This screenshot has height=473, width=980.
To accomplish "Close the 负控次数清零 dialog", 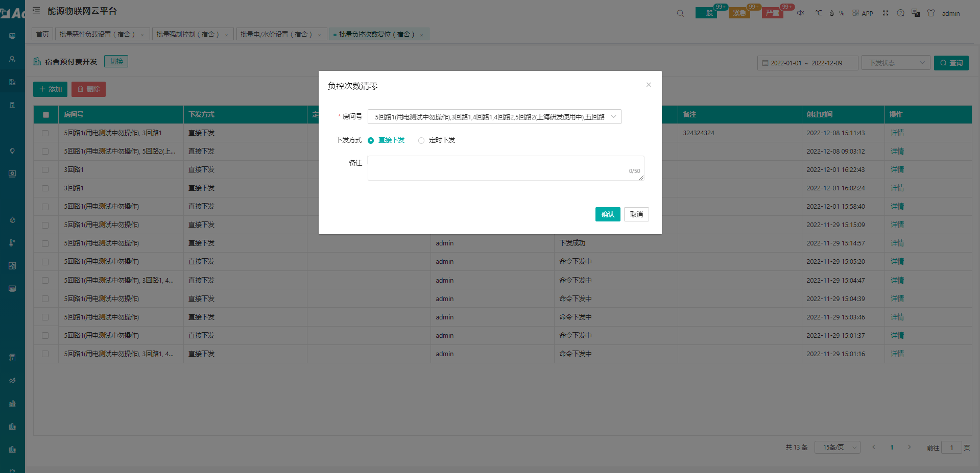I will (x=649, y=85).
